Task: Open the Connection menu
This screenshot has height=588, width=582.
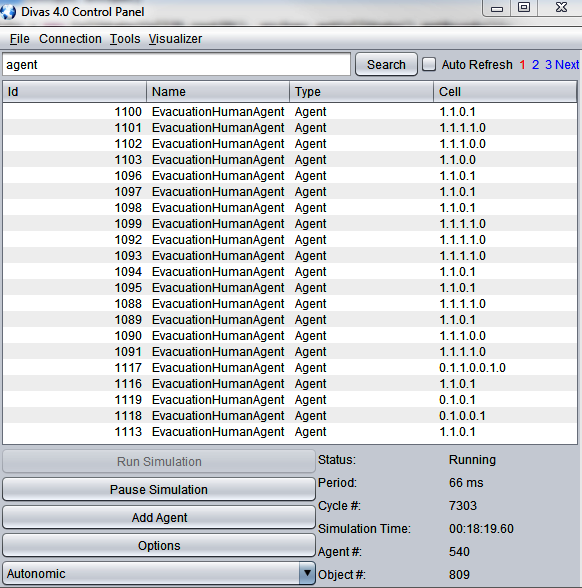Action: coord(70,39)
